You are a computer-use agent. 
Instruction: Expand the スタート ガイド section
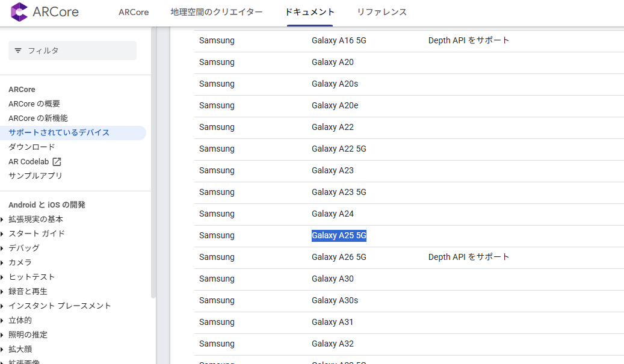(x=4, y=233)
